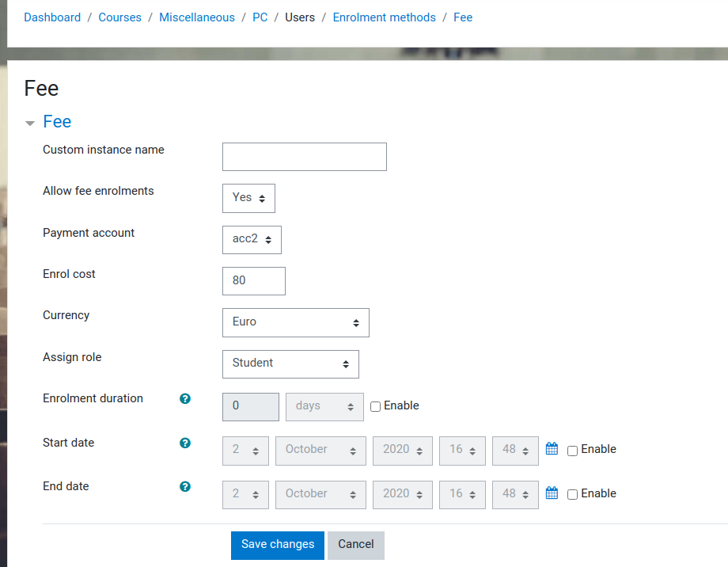Viewport: 728px width, 567px height.
Task: Open help icon for Start date
Action: point(185,443)
